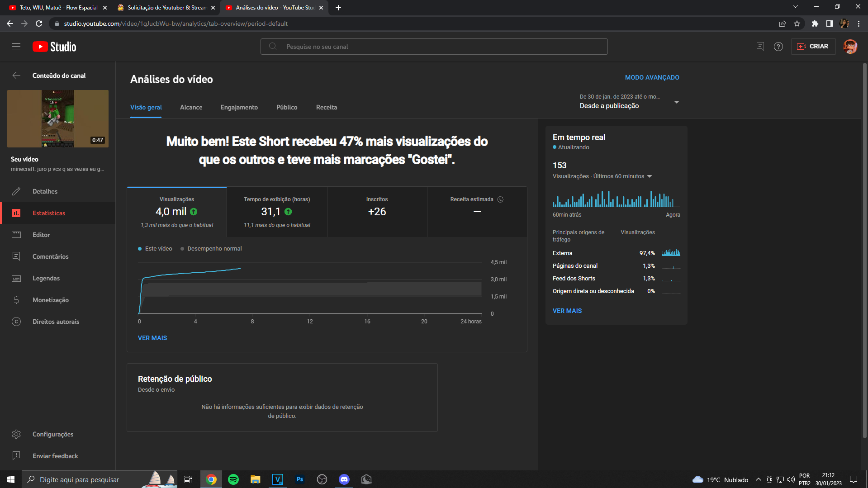
Task: Switch to the Alcance tab
Action: 191,107
